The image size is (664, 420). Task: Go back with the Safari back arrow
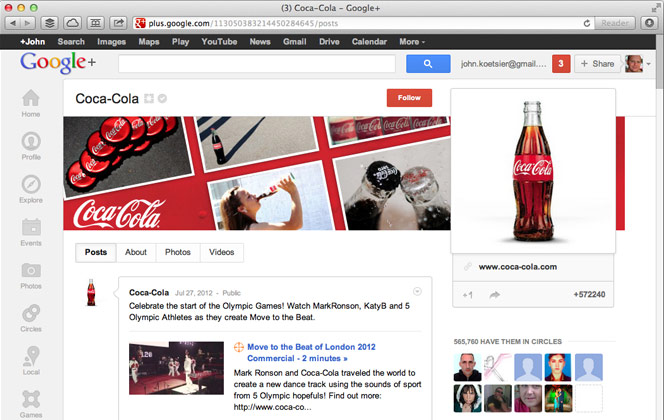(13, 23)
